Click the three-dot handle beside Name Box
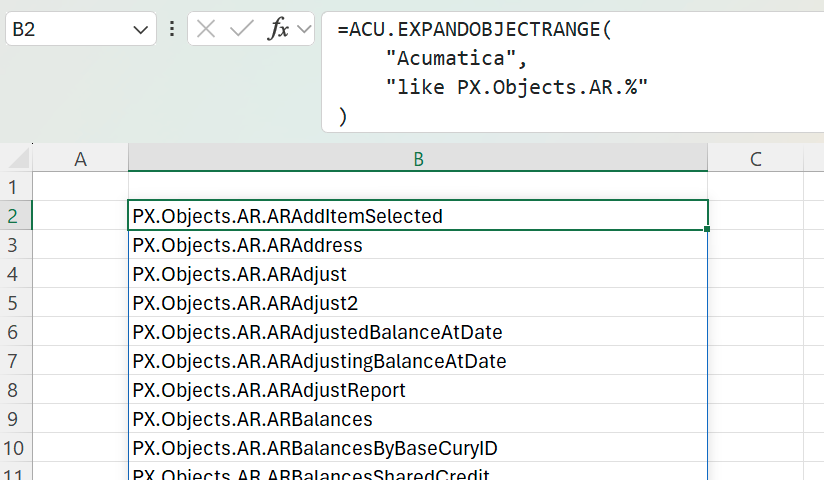The image size is (824, 480). tap(172, 29)
